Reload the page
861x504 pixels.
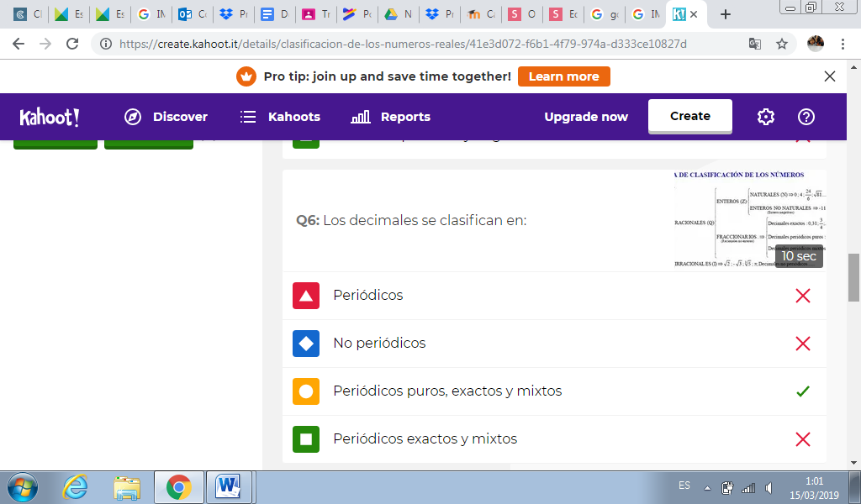(x=72, y=44)
